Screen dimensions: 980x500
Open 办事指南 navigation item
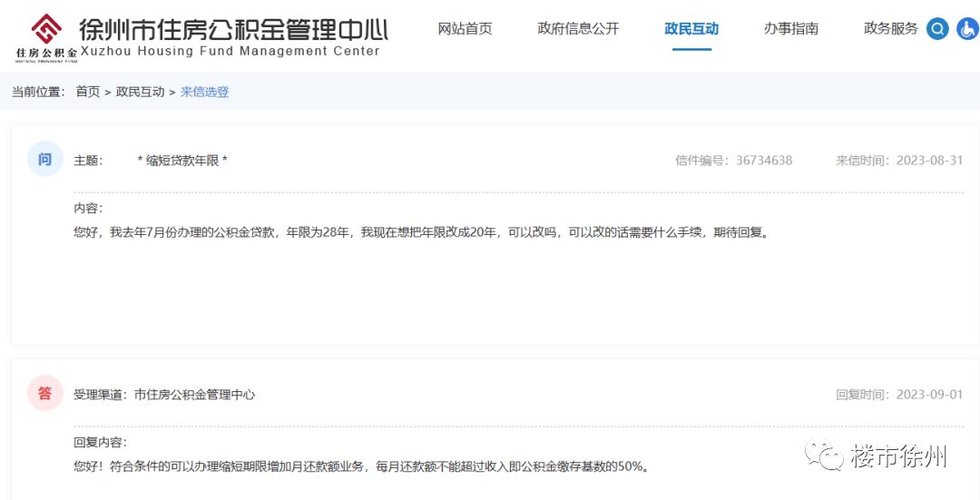pyautogui.click(x=791, y=29)
